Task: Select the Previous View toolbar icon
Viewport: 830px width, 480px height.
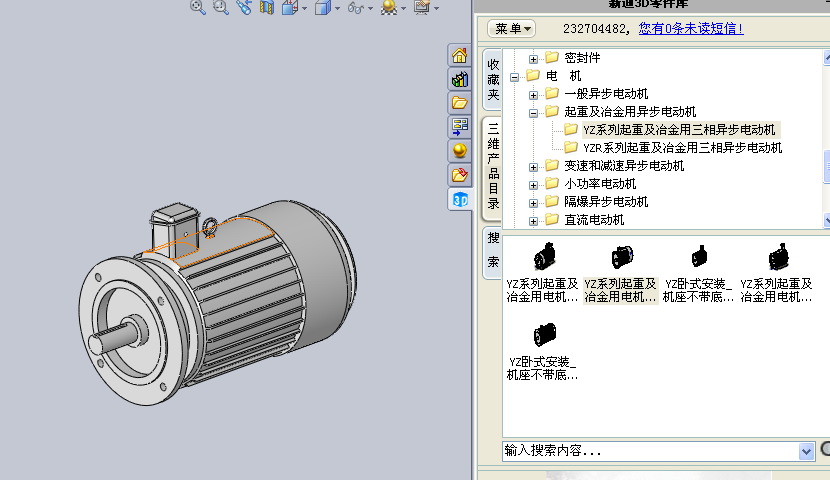Action: [x=243, y=7]
